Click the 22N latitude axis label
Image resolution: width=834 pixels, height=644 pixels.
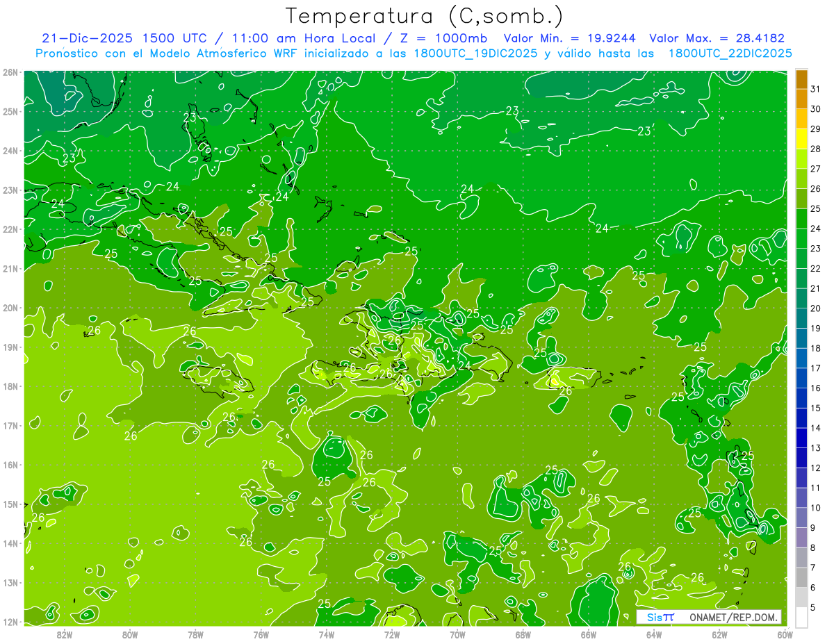click(x=10, y=229)
